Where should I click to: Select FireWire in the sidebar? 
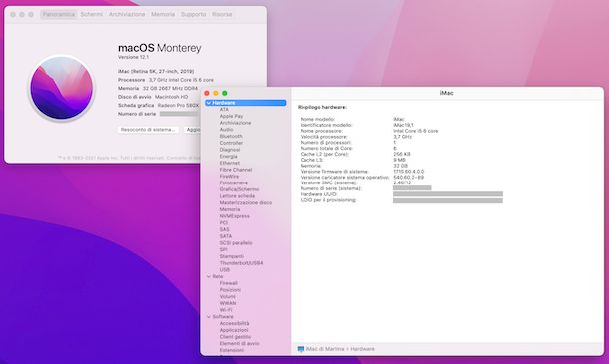229,177
